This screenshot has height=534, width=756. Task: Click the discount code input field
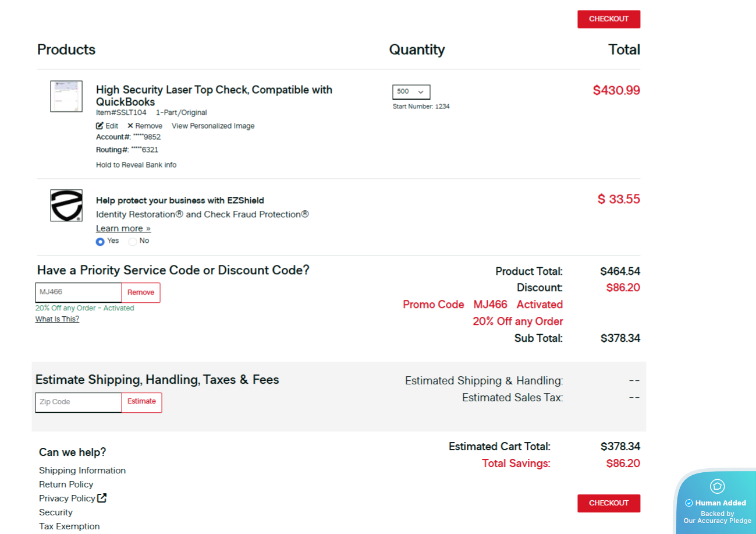pos(79,293)
